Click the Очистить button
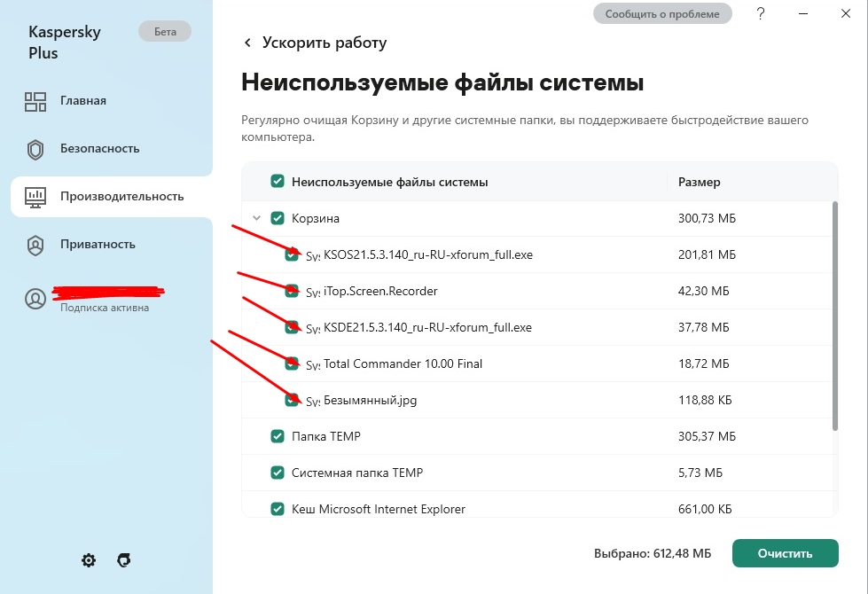The image size is (868, 594). [x=785, y=553]
